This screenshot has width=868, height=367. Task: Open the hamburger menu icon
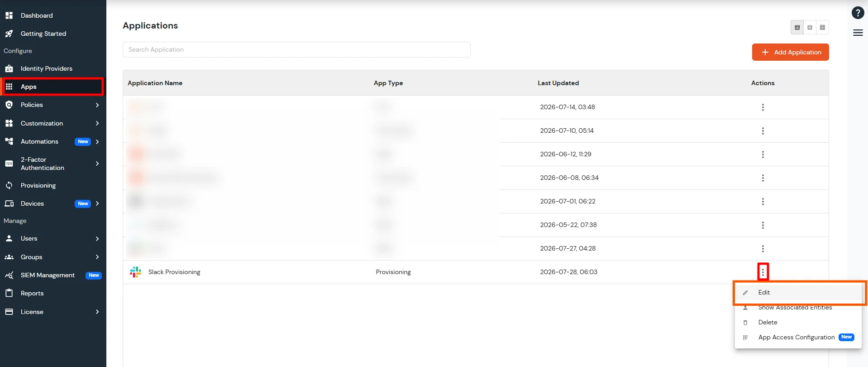(x=858, y=33)
